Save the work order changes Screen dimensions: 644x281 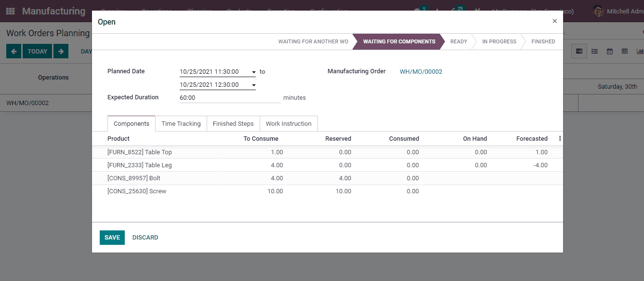click(112, 237)
